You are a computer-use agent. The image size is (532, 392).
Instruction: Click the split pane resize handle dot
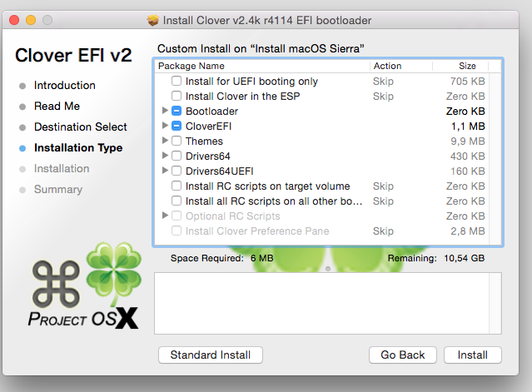click(x=328, y=269)
